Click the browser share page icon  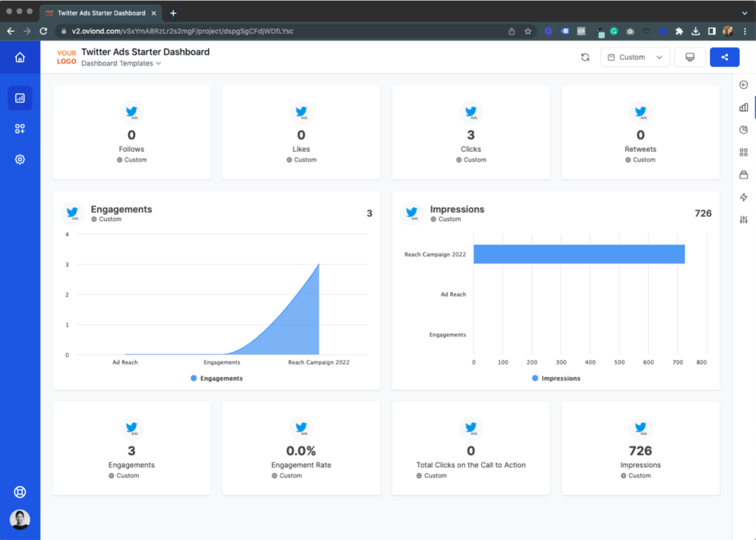(512, 31)
